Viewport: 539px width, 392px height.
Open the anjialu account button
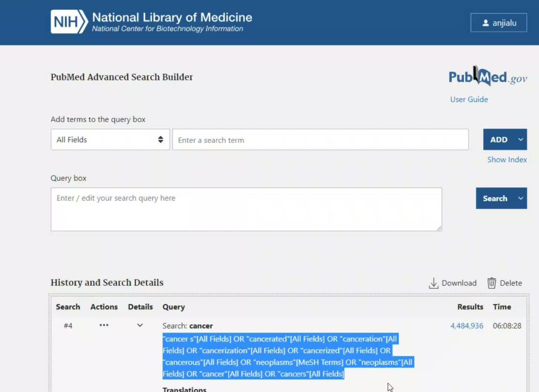[499, 23]
